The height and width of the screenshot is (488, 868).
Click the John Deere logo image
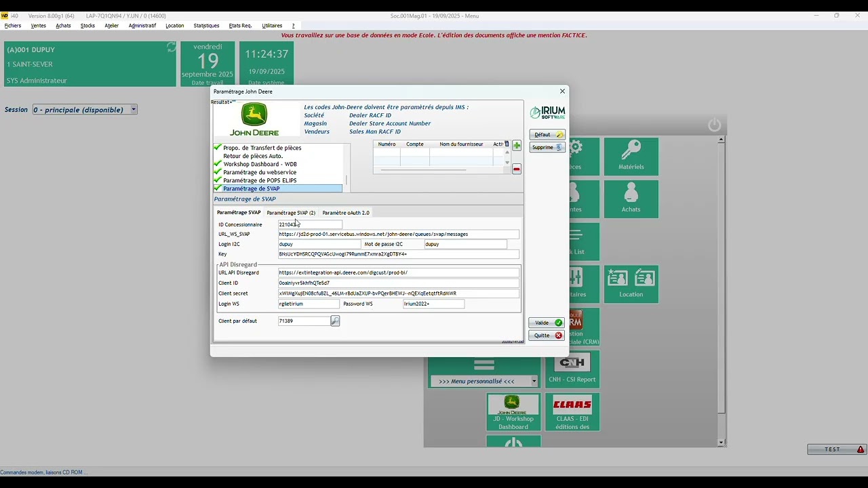(x=254, y=120)
